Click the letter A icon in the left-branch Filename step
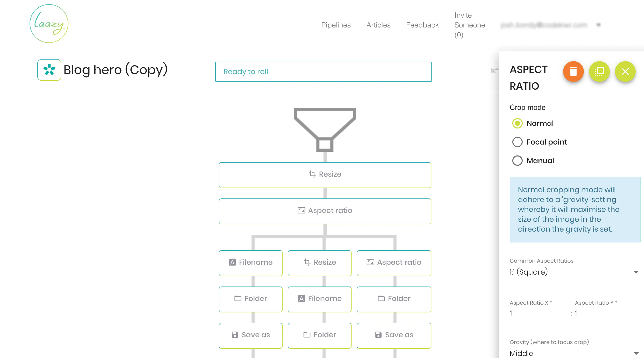 [232, 262]
